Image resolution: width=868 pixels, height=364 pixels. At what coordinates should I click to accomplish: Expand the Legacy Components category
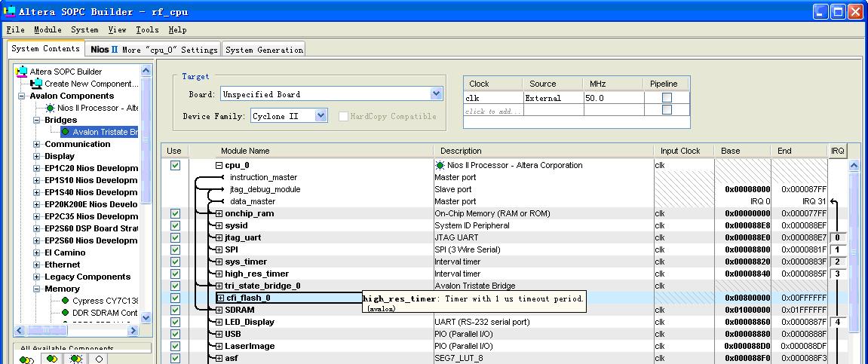coord(36,277)
